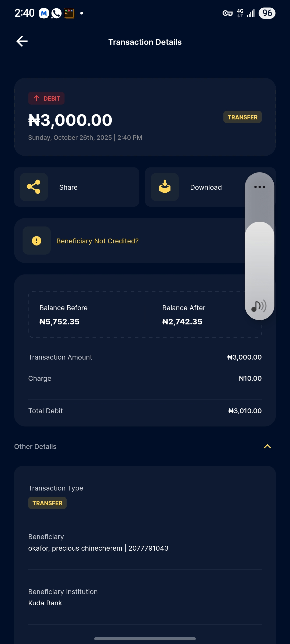Tap the VPN key status icon
This screenshot has height=644, width=290.
[227, 13]
